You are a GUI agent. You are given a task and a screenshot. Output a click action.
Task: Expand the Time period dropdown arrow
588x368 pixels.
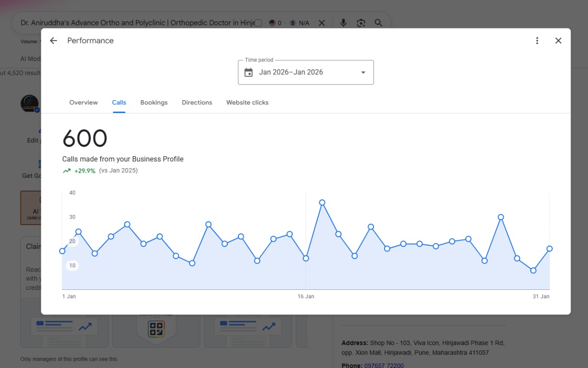click(363, 73)
